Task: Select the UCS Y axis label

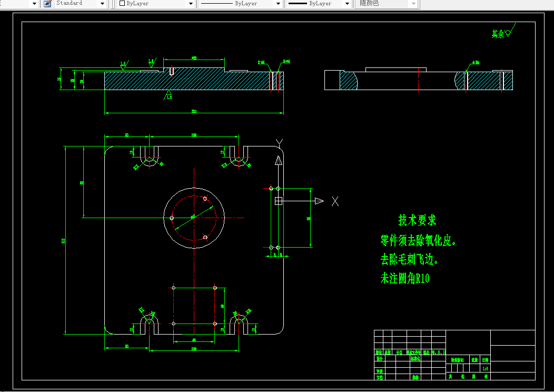Action: point(280,142)
